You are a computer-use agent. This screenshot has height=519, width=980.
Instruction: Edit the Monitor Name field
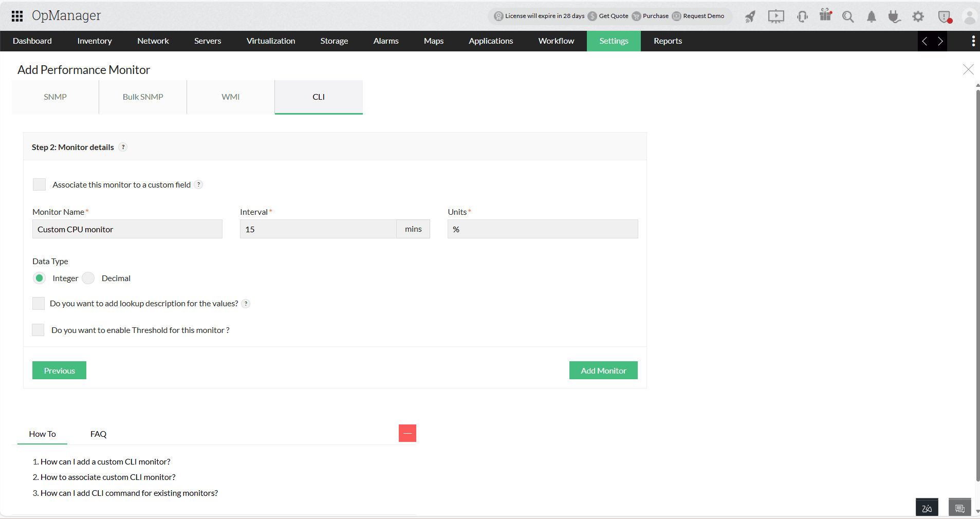point(127,229)
